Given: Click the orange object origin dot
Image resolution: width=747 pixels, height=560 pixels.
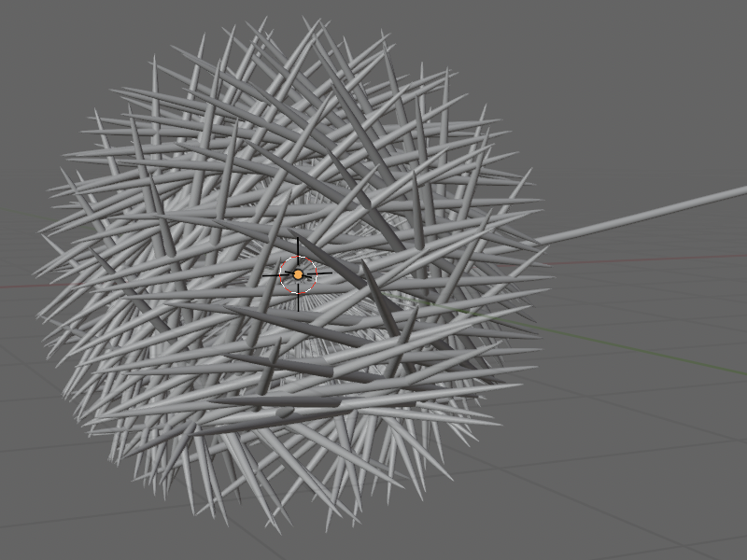Looking at the screenshot, I should pos(298,274).
